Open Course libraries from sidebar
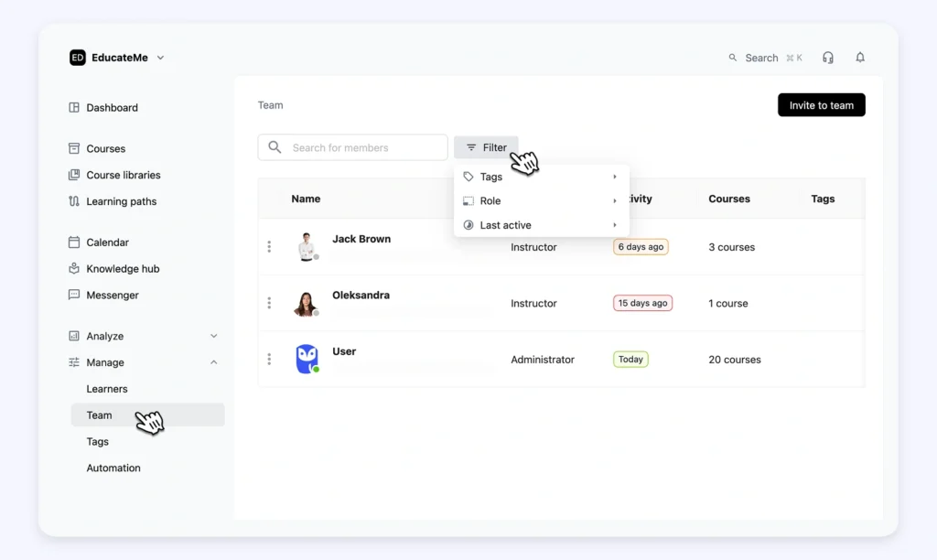Image resolution: width=937 pixels, height=560 pixels. (x=123, y=175)
